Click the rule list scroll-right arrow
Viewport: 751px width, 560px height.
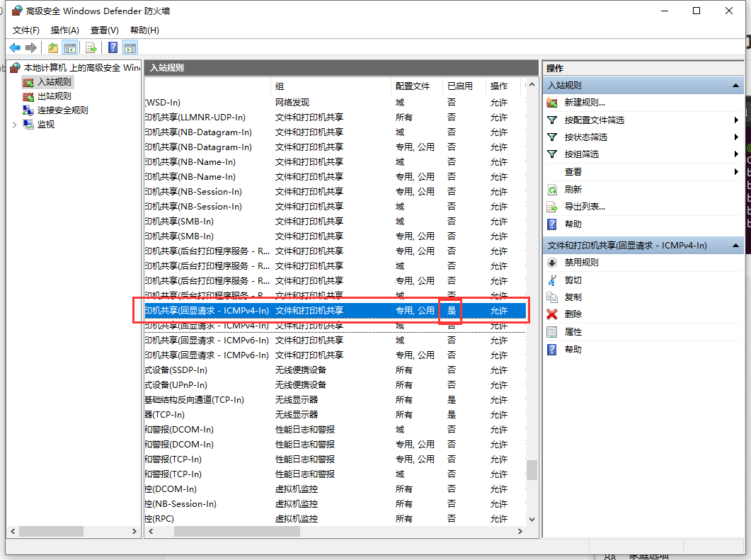pyautogui.click(x=520, y=531)
